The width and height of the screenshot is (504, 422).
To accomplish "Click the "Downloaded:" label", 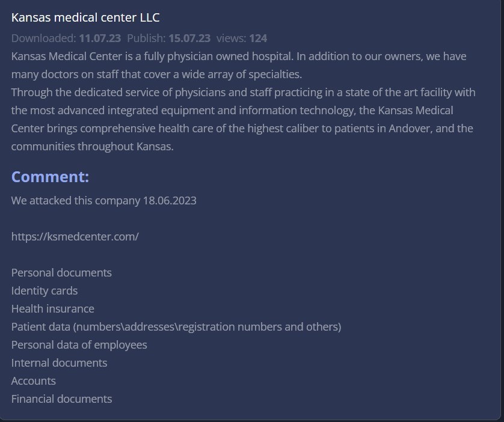I will point(43,38).
